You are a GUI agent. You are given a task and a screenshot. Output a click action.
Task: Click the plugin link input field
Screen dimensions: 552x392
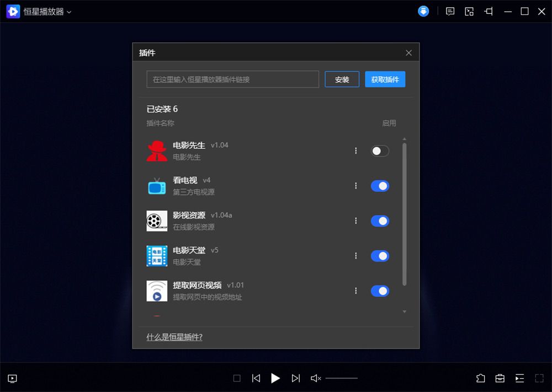coord(232,79)
